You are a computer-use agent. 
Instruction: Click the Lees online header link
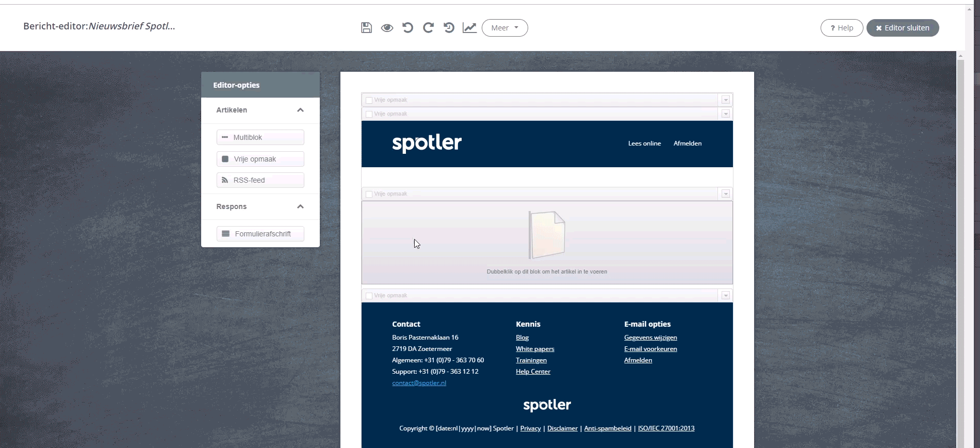(644, 143)
